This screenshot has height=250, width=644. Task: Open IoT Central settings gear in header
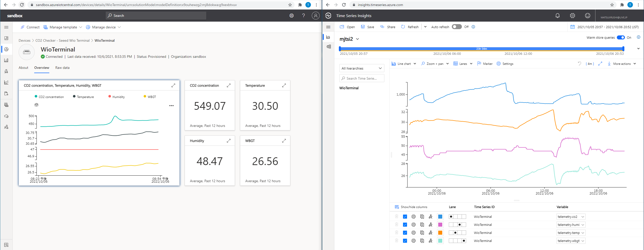292,16
